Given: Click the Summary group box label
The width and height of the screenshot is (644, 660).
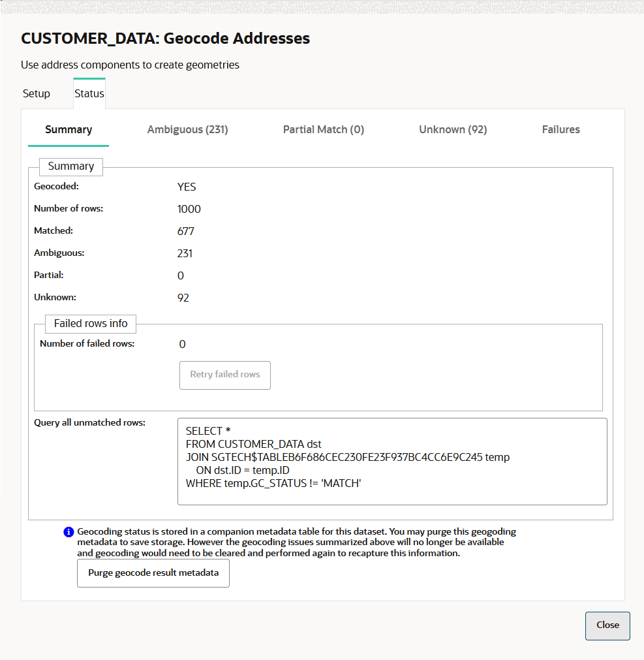Looking at the screenshot, I should point(70,166).
